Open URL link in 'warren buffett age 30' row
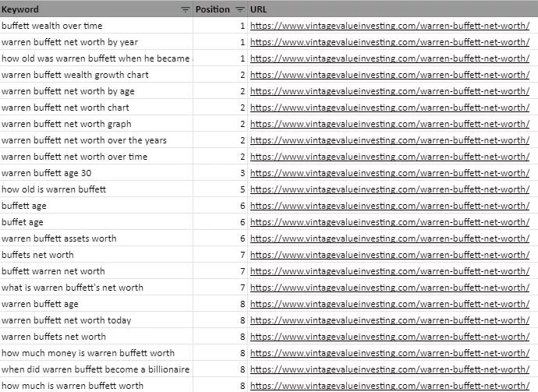Screen dimensions: 538x392 [x=390, y=173]
